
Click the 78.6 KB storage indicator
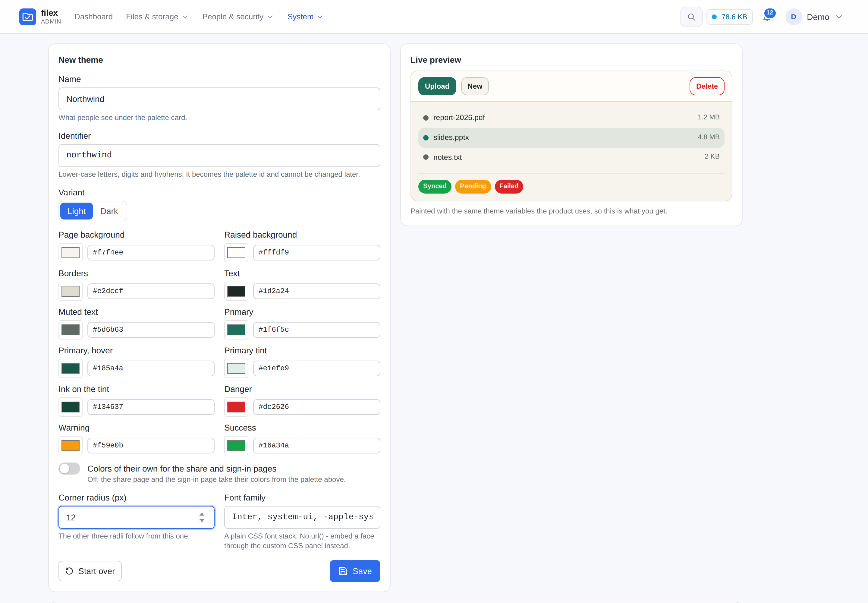pos(729,17)
